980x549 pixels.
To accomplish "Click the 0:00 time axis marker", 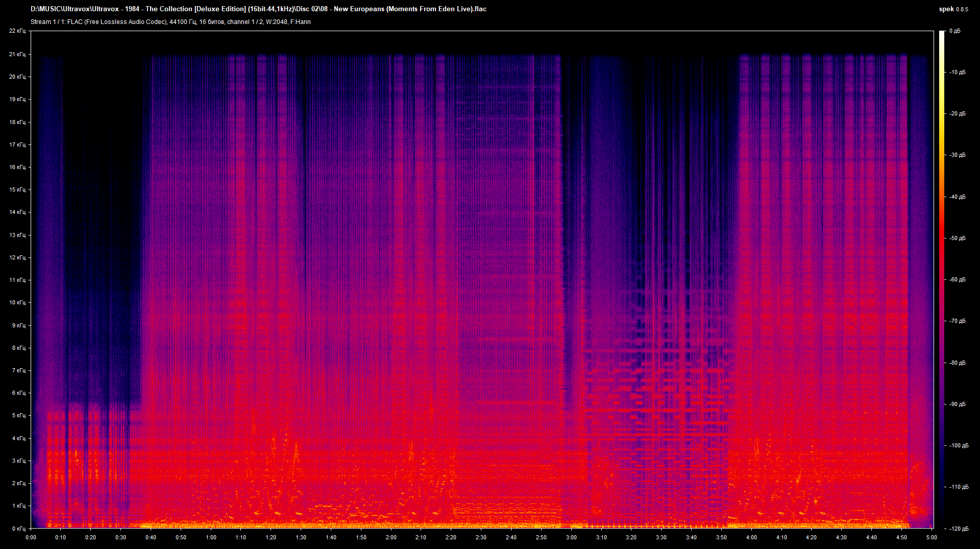I will point(31,537).
